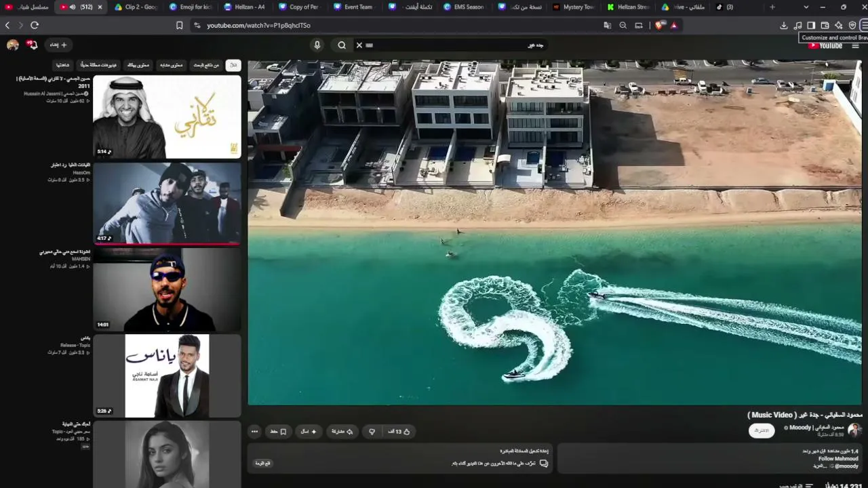Like the video with 13K thumbs up
Viewport: 868px width, 488px height.
pyautogui.click(x=399, y=431)
